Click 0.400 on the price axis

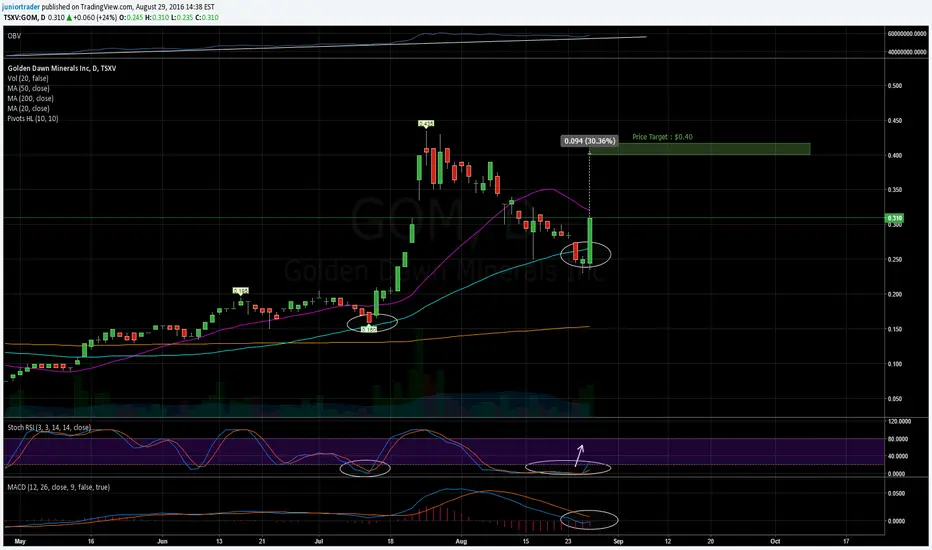coord(895,156)
